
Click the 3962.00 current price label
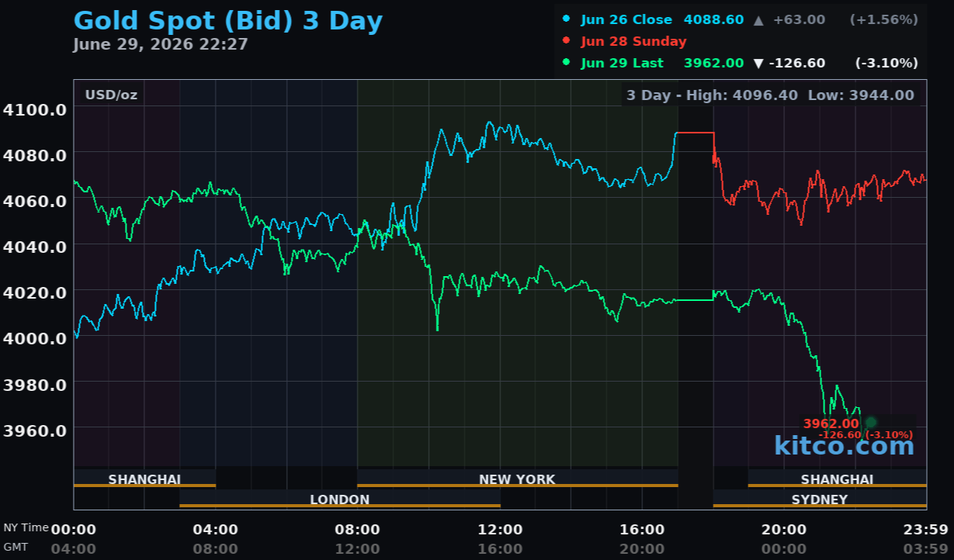pos(831,423)
